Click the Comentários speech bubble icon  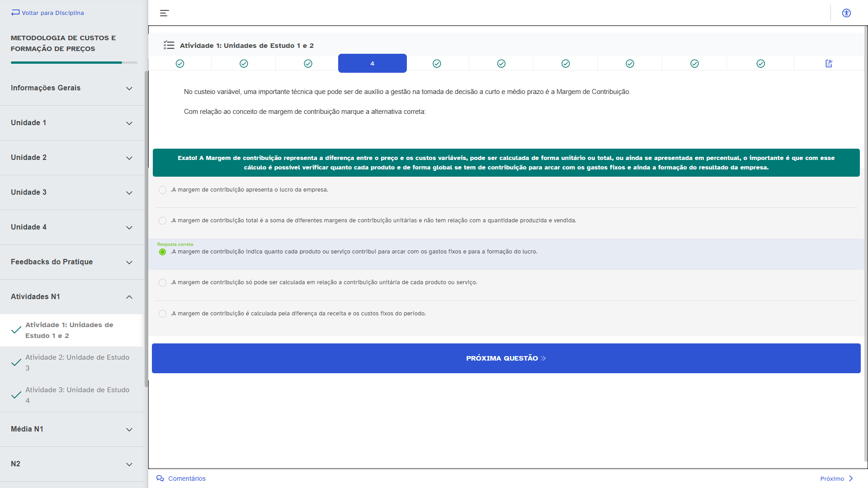[x=160, y=479]
